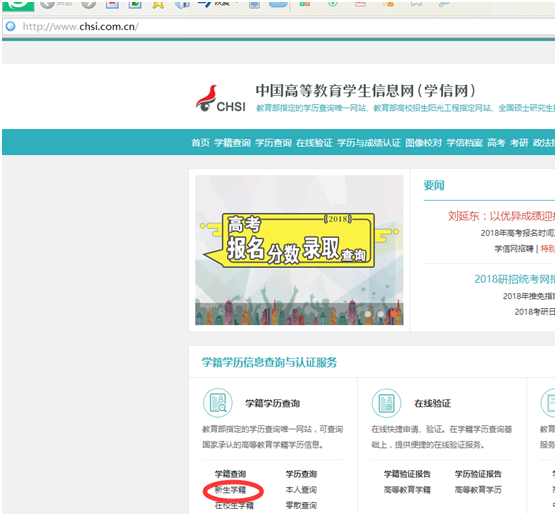Select the first white carousel dot
557x516 pixels.
pyautogui.click(x=368, y=314)
